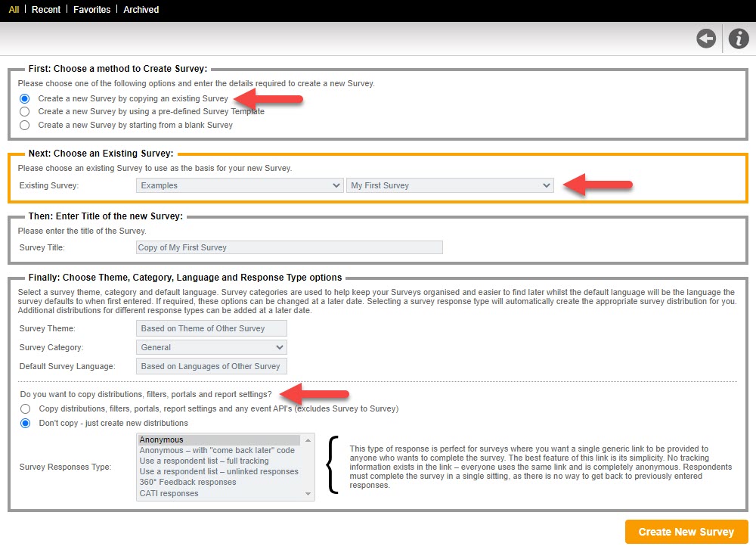756x559 pixels.
Task: Select copying an existing Survey option
Action: click(x=25, y=98)
